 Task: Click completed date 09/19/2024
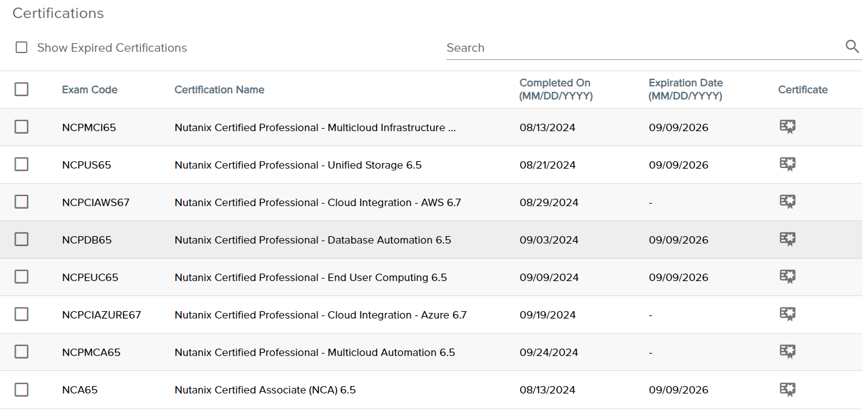[x=548, y=315]
